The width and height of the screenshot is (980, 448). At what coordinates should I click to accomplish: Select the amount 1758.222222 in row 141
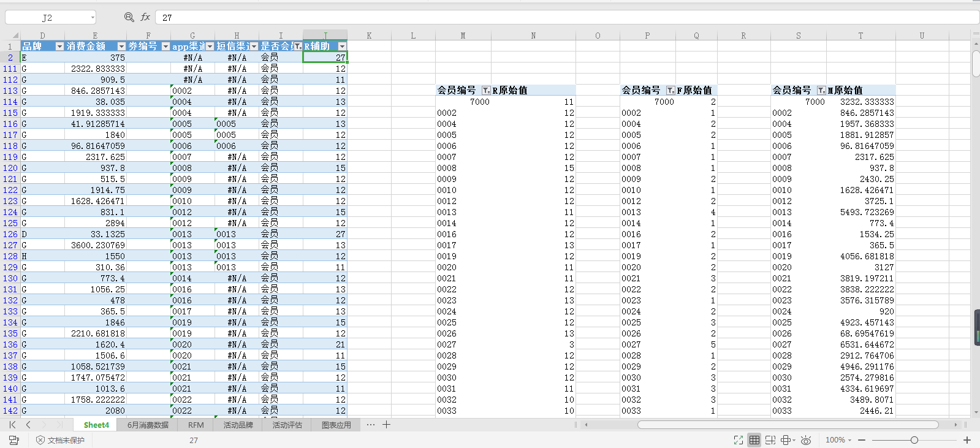tap(96, 400)
